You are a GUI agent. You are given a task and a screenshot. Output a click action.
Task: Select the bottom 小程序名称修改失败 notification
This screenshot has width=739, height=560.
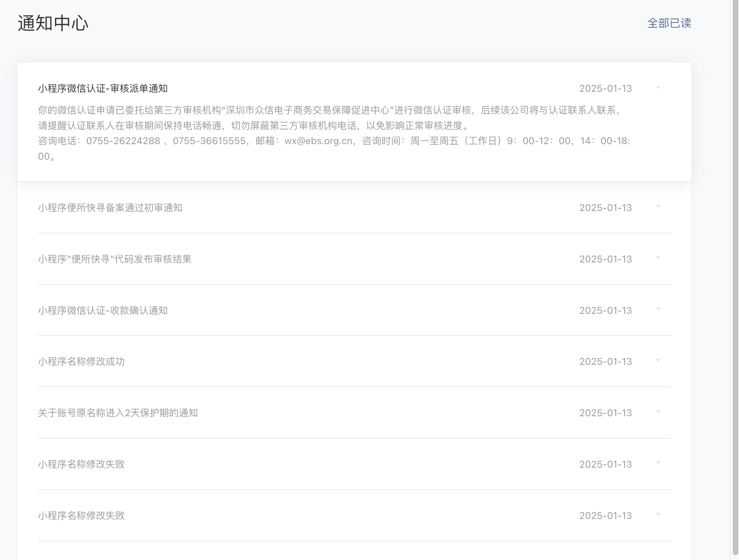(x=81, y=516)
